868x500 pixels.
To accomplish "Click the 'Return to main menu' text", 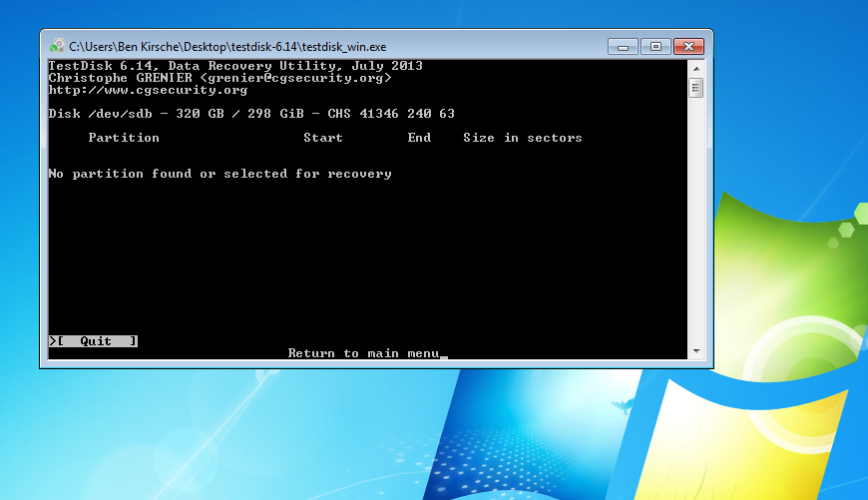I will coord(364,353).
